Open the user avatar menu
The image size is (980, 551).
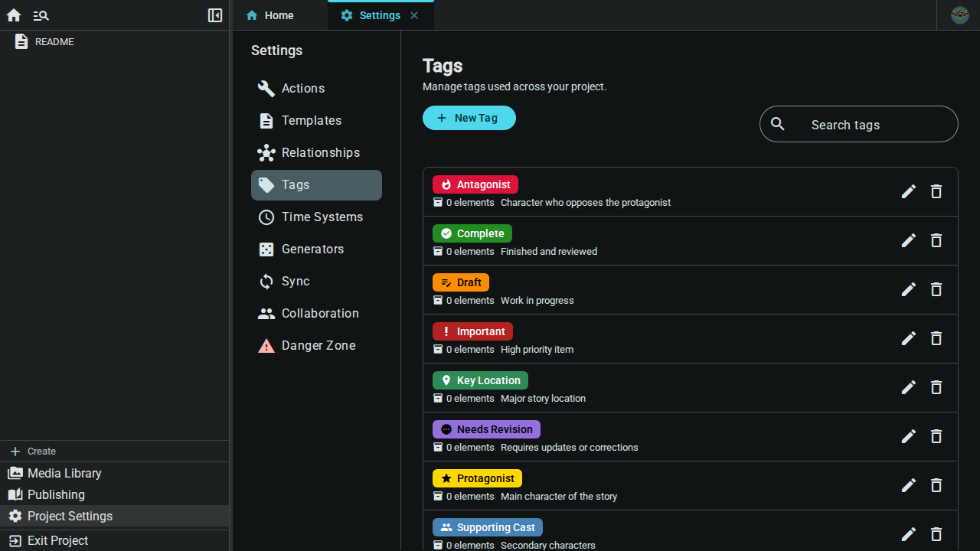click(960, 15)
